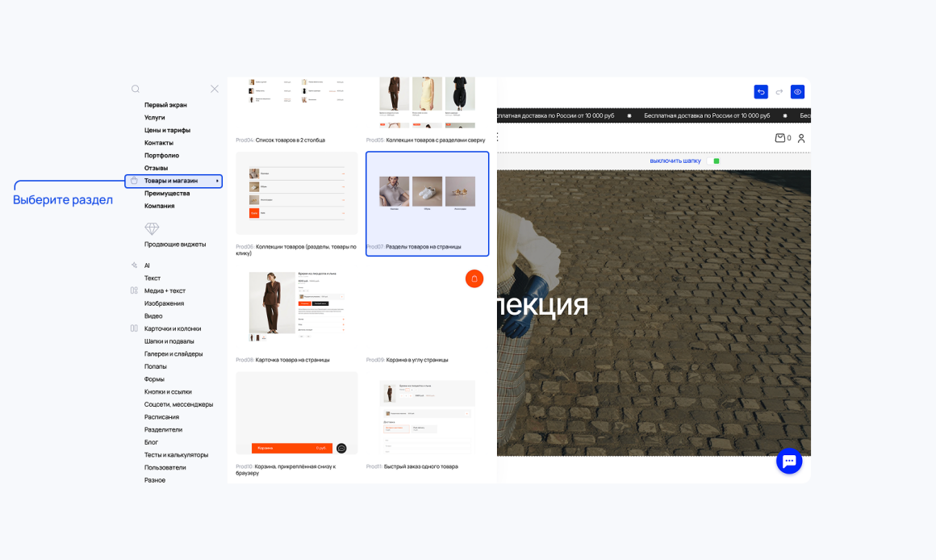Click the AI sparkle icon in sidebar
Image resolution: width=936 pixels, height=560 pixels.
pyautogui.click(x=134, y=265)
